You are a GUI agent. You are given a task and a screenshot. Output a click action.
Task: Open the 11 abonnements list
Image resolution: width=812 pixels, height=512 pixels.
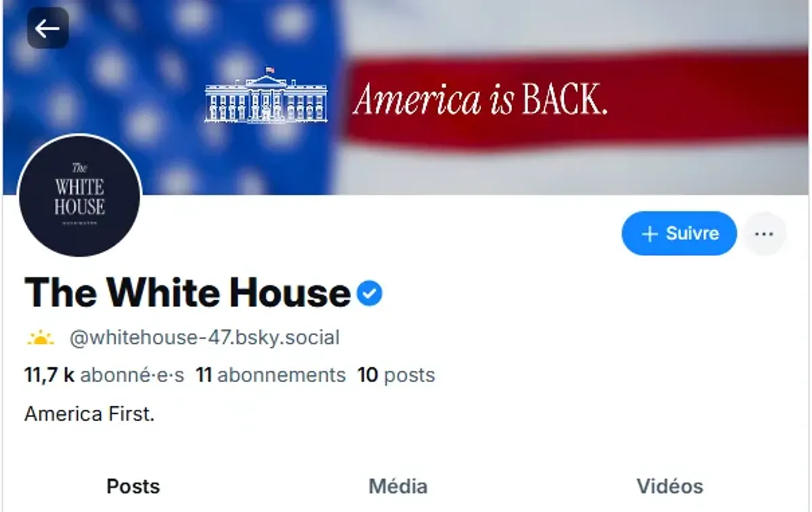271,375
